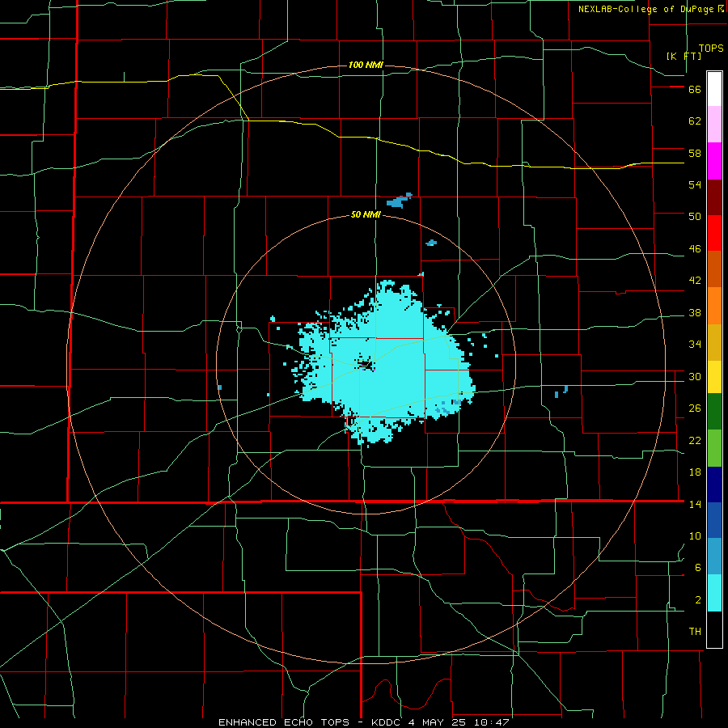Click the '50 NMI' range ring label
This screenshot has height=728, width=728.
[366, 214]
